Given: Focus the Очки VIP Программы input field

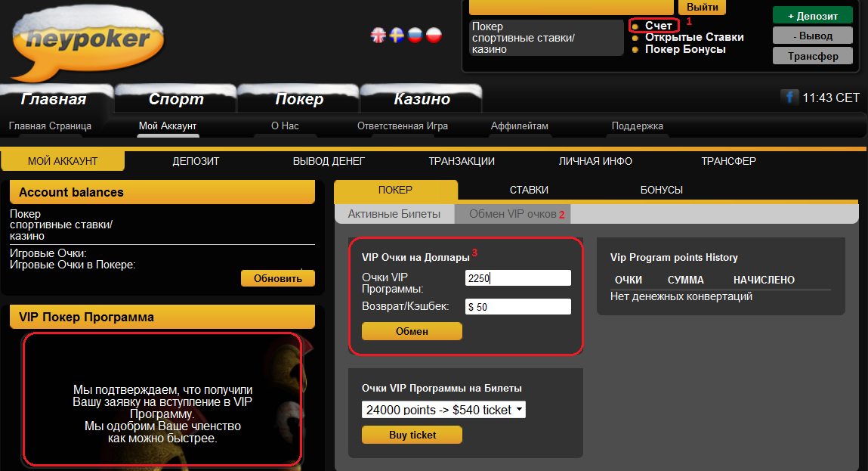Looking at the screenshot, I should click(517, 278).
